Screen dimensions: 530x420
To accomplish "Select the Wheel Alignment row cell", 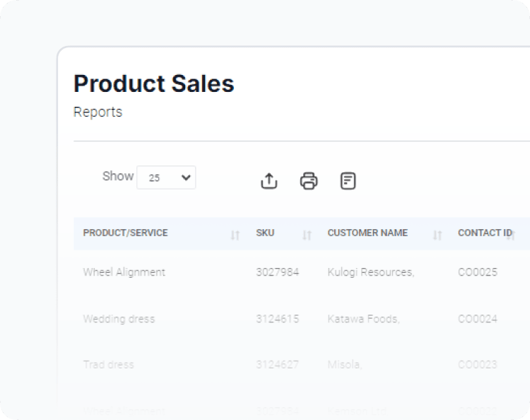I will pyautogui.click(x=124, y=272).
